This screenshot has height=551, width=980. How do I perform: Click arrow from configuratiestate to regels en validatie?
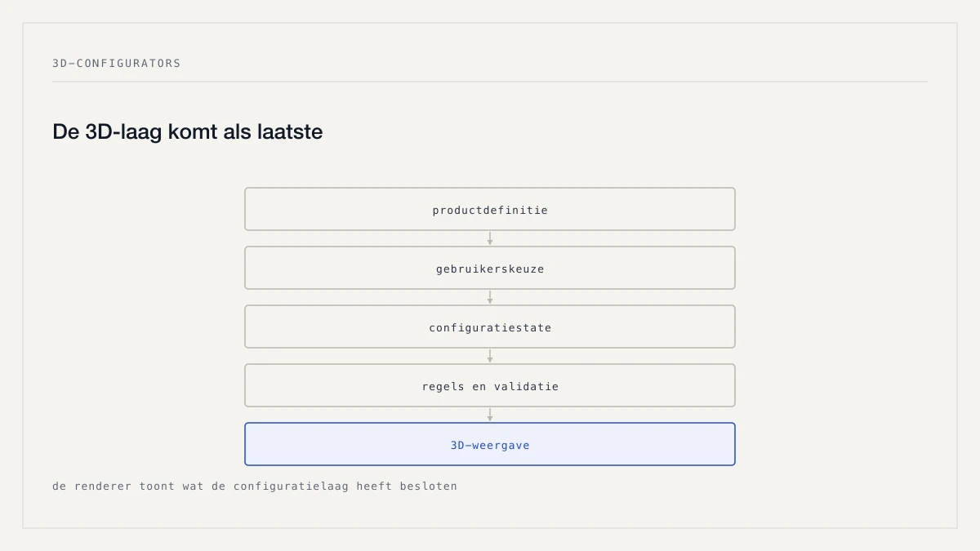point(490,356)
